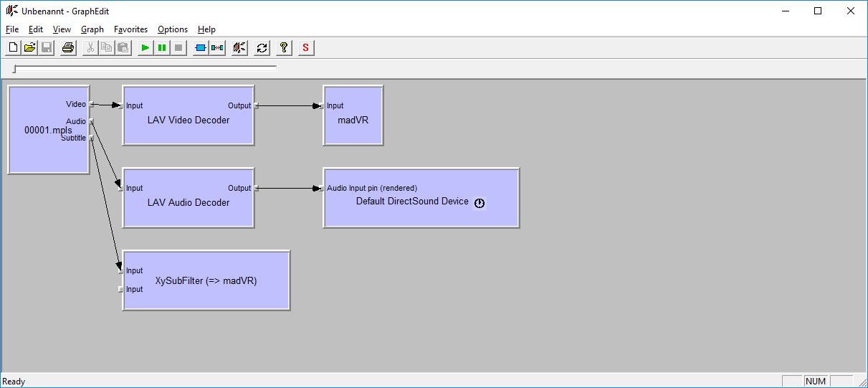Click LAV Audio Decoder Output pin
The height and width of the screenshot is (388, 868).
point(255,188)
